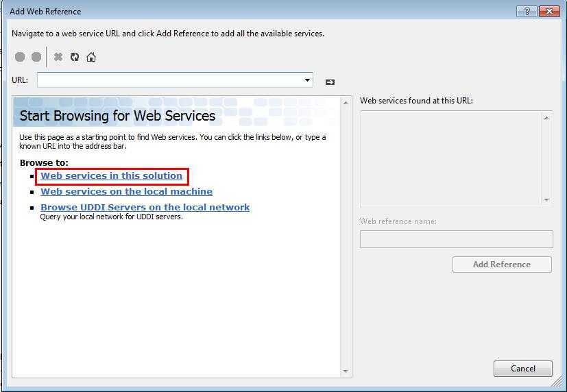Open the URL dropdown list
This screenshot has height=392, width=567.
click(x=307, y=80)
